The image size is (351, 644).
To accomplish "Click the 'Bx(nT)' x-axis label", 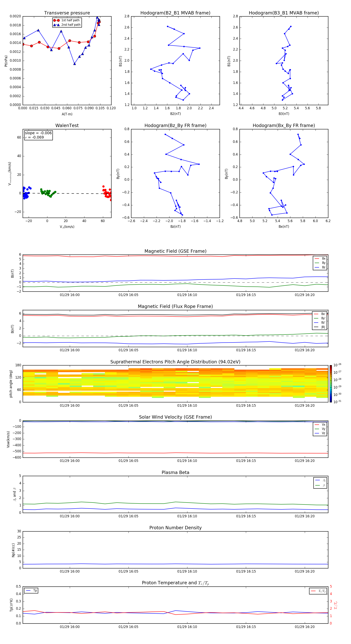I will [284, 227].
